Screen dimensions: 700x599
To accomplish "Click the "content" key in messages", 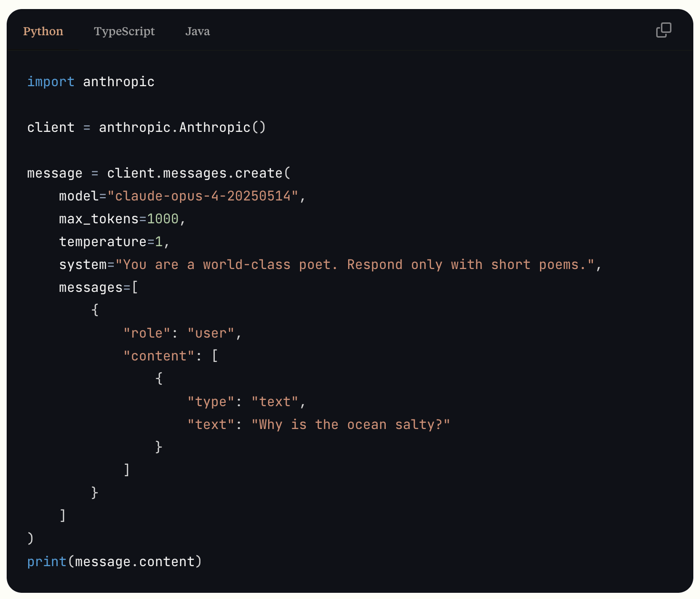I will (159, 356).
